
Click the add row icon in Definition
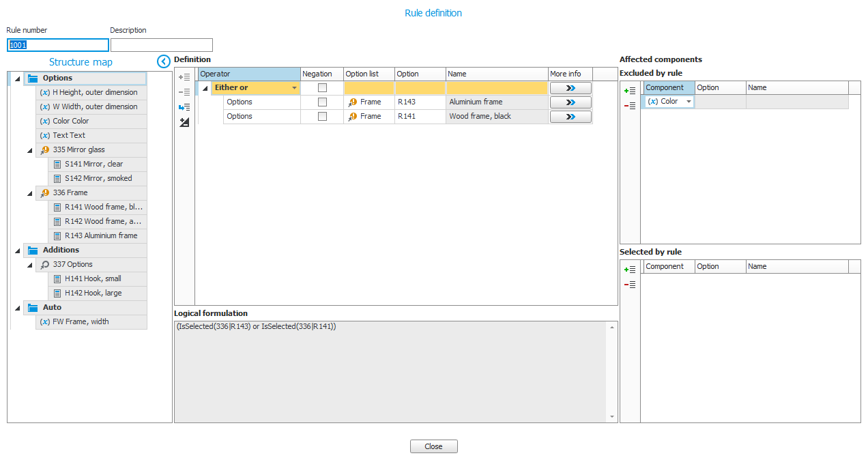(x=184, y=77)
